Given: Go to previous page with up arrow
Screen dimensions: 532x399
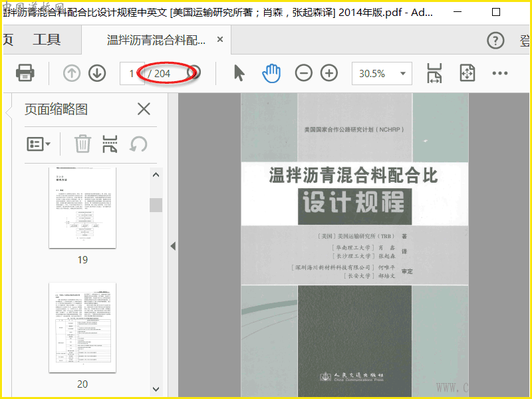Looking at the screenshot, I should coord(72,73).
